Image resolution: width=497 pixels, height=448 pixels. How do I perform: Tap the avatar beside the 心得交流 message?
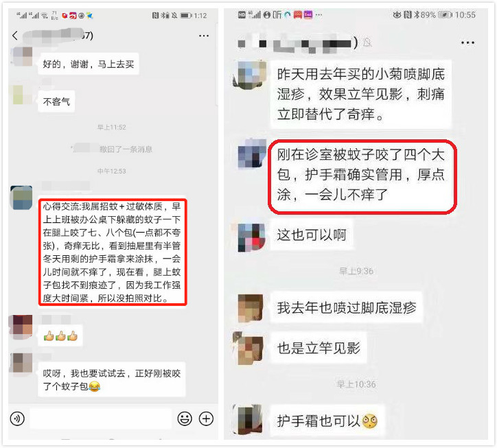21,198
